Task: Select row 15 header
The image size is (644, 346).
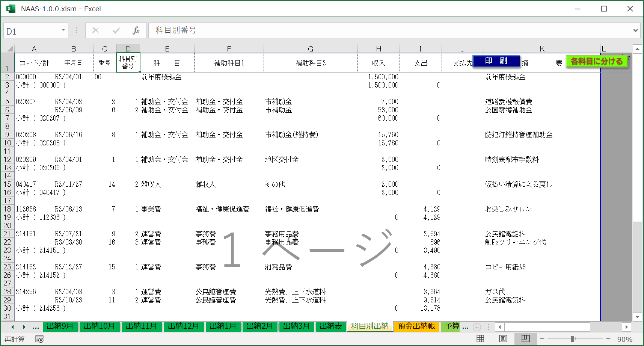Action: coord(7,184)
